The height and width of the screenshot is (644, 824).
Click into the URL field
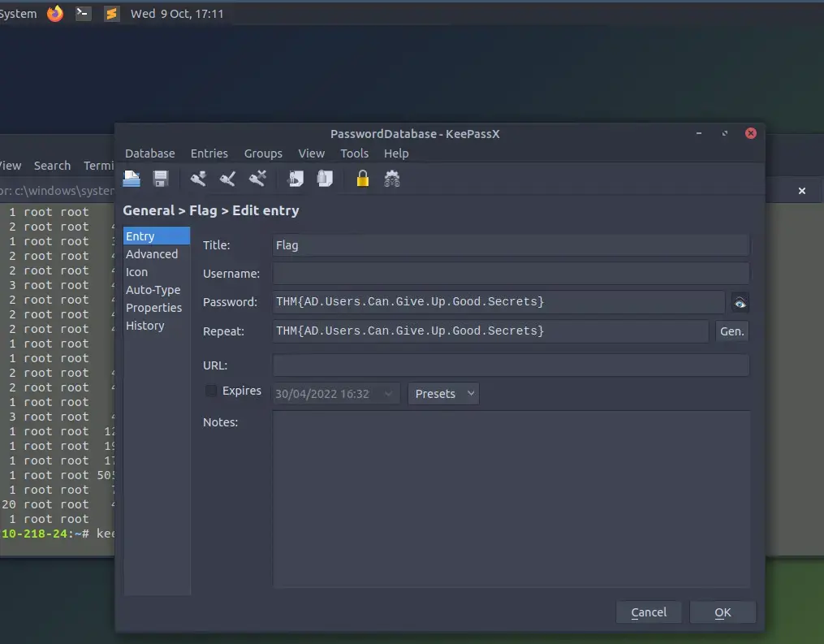pyautogui.click(x=511, y=365)
